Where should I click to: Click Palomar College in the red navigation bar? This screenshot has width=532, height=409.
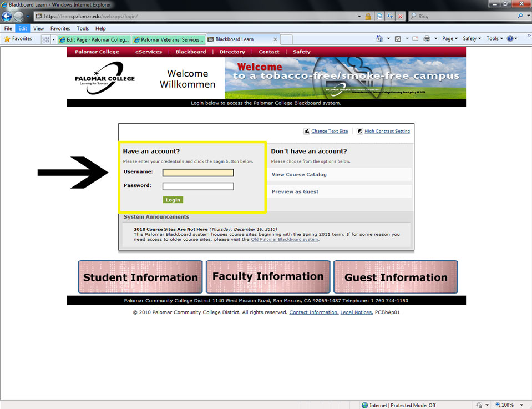(x=97, y=52)
